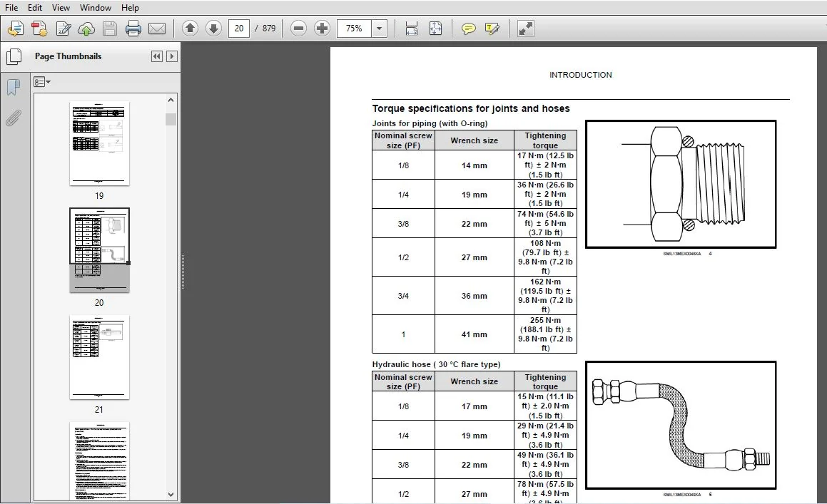This screenshot has height=504, width=827.
Task: Click the INTRODUCTION page header text
Action: [581, 75]
